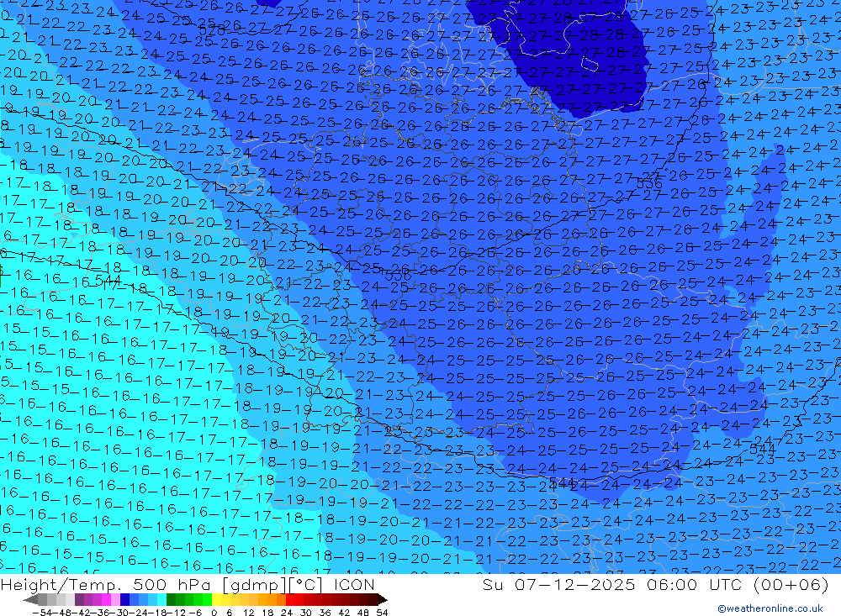Click the '54' label at the color scale's end
Image resolution: width=841 pixels, height=616 pixels.
point(382,613)
